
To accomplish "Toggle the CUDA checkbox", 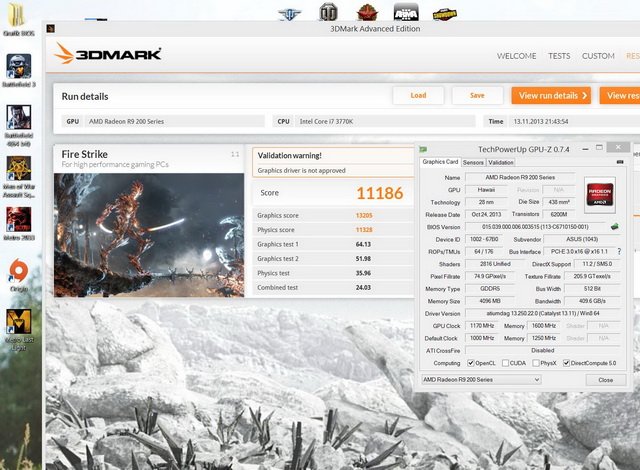I will click(x=506, y=363).
